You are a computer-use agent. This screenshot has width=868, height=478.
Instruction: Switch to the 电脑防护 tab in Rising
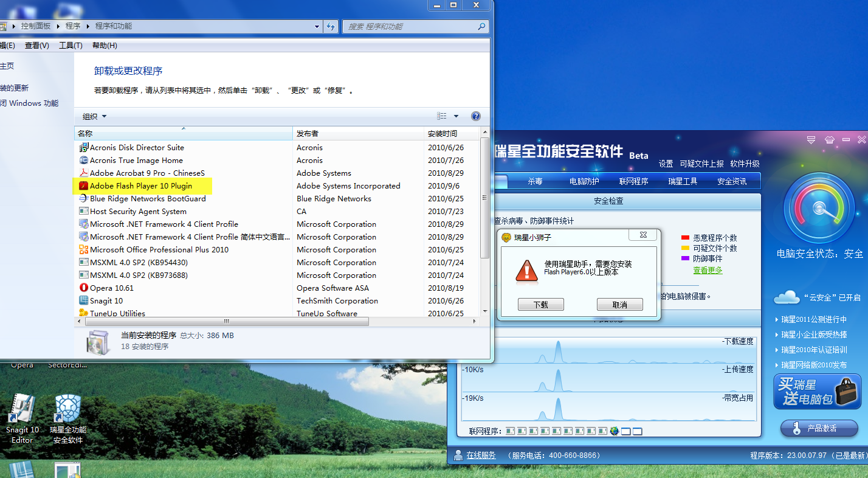pos(584,181)
